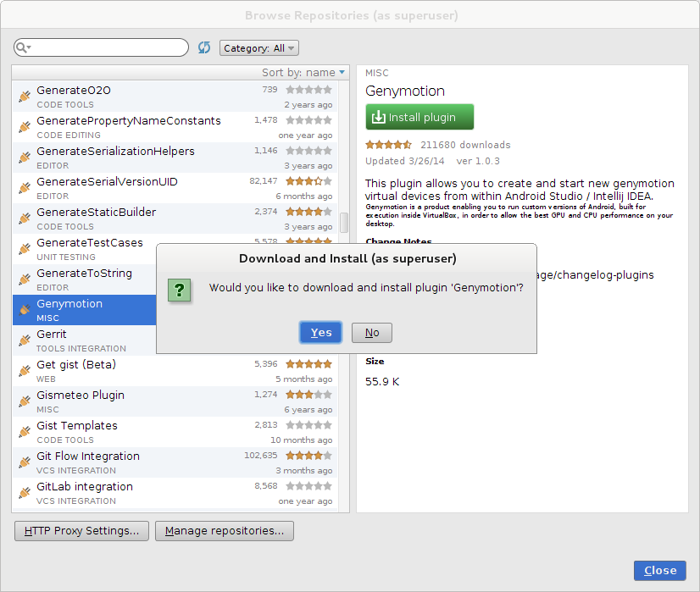Click the green Install plugin button
Screen dimensions: 700x592
click(419, 117)
